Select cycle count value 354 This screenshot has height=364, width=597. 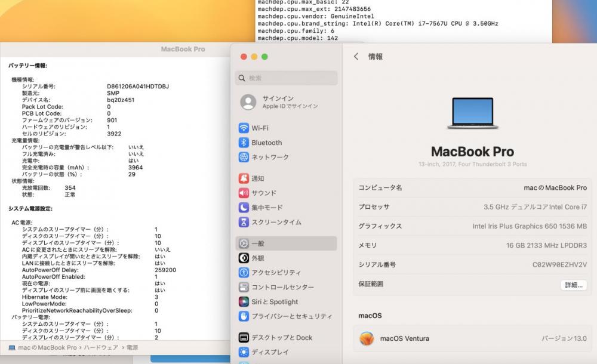pyautogui.click(x=70, y=188)
